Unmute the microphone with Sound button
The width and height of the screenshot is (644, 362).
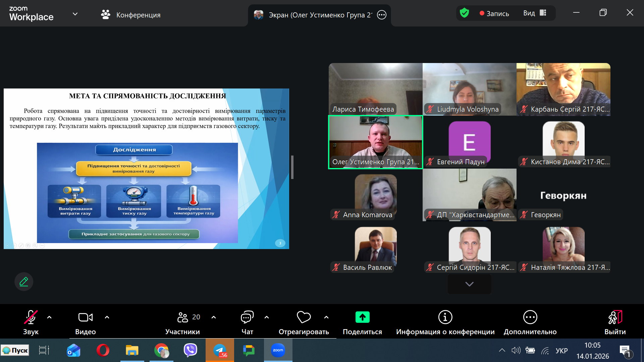coord(31,317)
